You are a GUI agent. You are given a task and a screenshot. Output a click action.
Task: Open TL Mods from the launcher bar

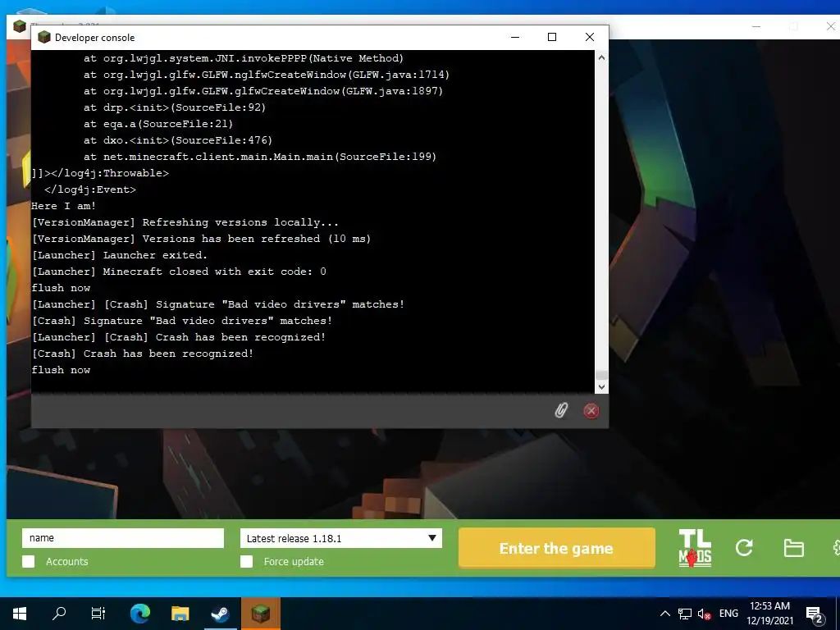(x=695, y=548)
